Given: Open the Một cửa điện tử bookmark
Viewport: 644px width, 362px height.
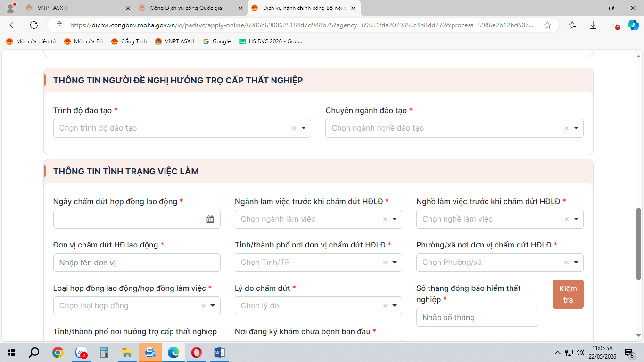Looking at the screenshot, I should (31, 41).
